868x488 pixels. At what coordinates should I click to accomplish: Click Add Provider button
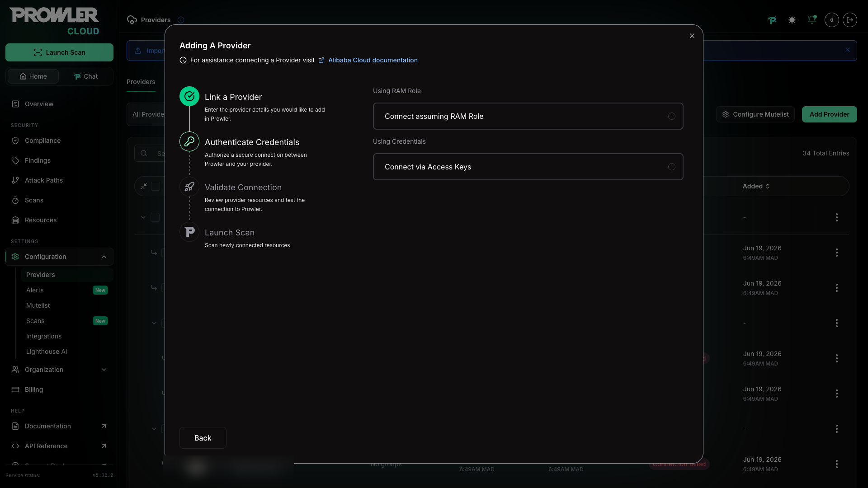(829, 114)
